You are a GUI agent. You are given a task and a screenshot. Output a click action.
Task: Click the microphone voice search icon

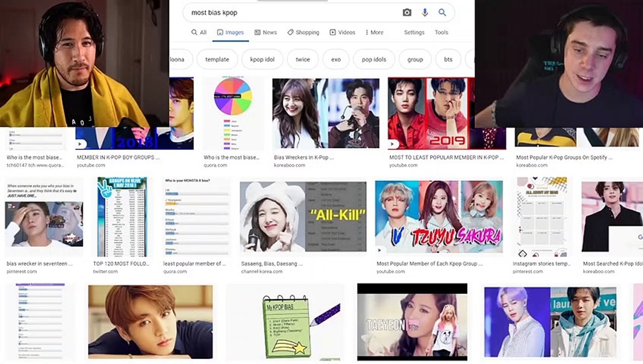coord(425,13)
